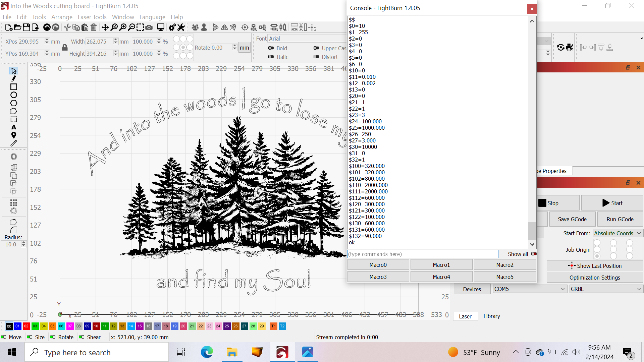This screenshot has height=362, width=644.
Task: Open the Arial Font dropdown
Action: (307, 39)
